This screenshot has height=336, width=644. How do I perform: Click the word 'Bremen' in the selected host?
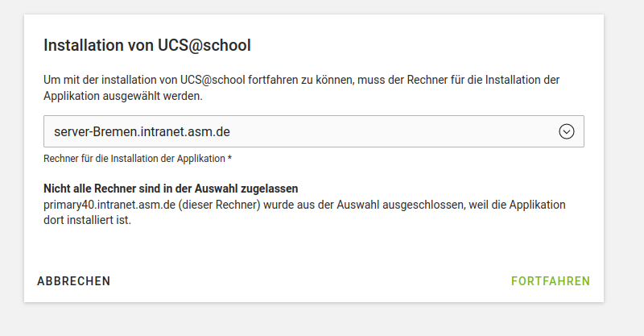point(118,131)
